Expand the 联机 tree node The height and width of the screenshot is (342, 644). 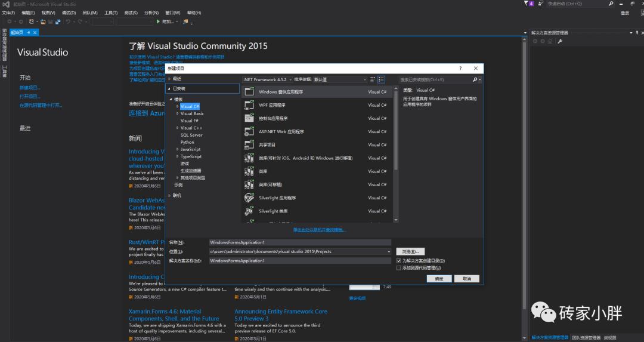click(x=169, y=196)
